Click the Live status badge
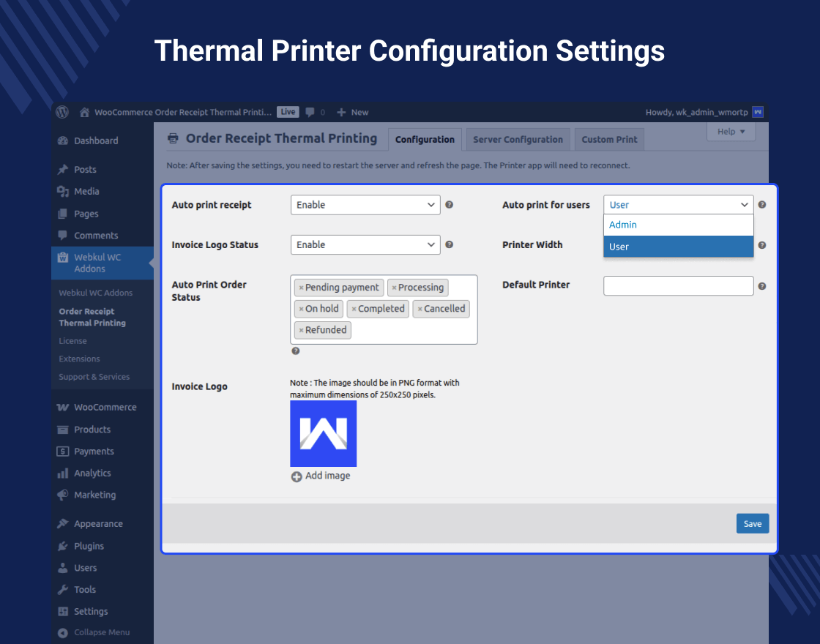Screen dimensions: 820x644 pyautogui.click(x=288, y=112)
